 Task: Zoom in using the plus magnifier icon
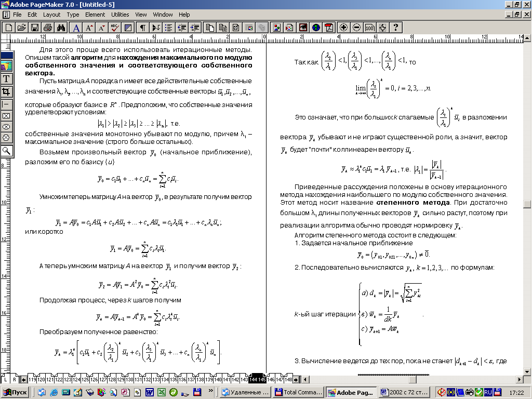click(x=344, y=28)
